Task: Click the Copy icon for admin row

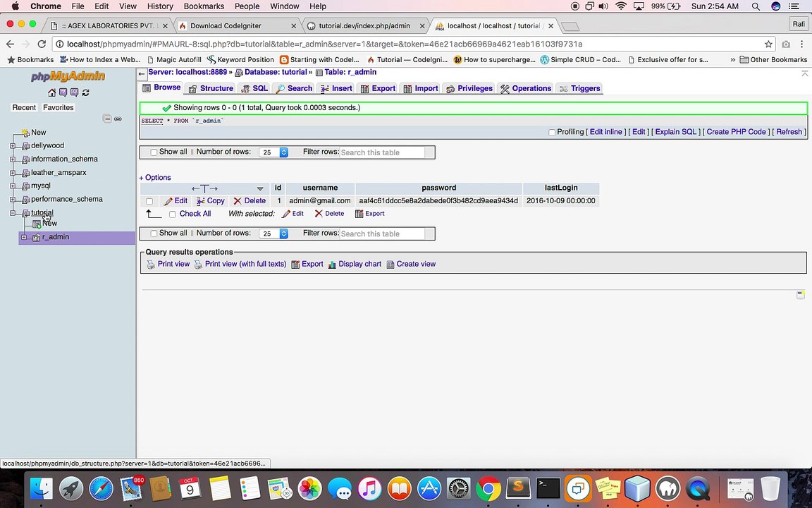Action: point(201,201)
